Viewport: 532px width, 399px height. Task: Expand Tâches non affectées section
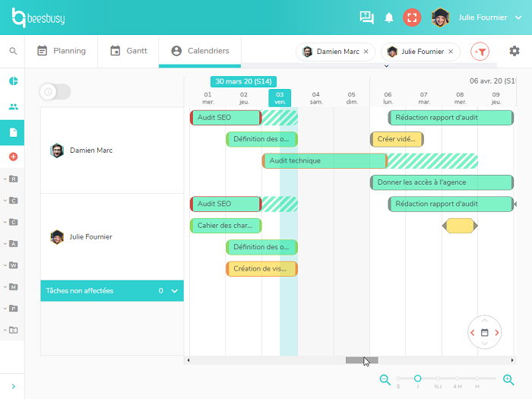point(175,291)
